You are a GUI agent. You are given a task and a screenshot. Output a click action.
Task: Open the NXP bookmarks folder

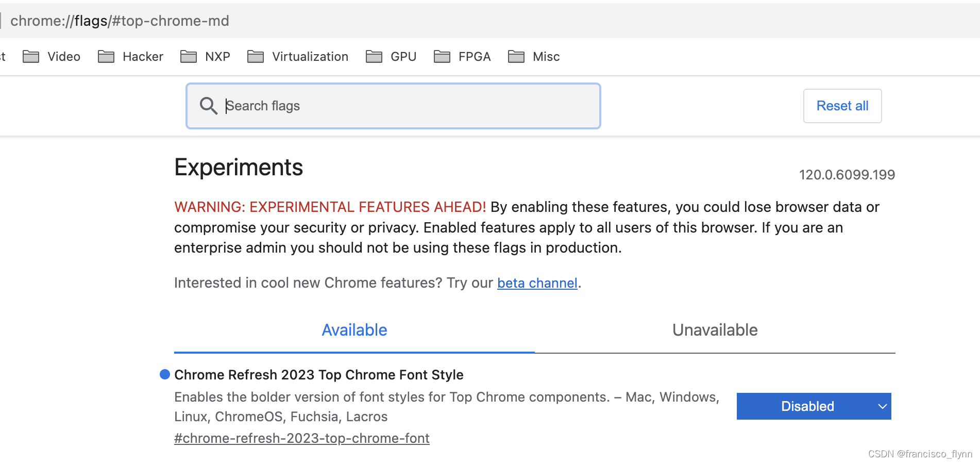tap(206, 57)
